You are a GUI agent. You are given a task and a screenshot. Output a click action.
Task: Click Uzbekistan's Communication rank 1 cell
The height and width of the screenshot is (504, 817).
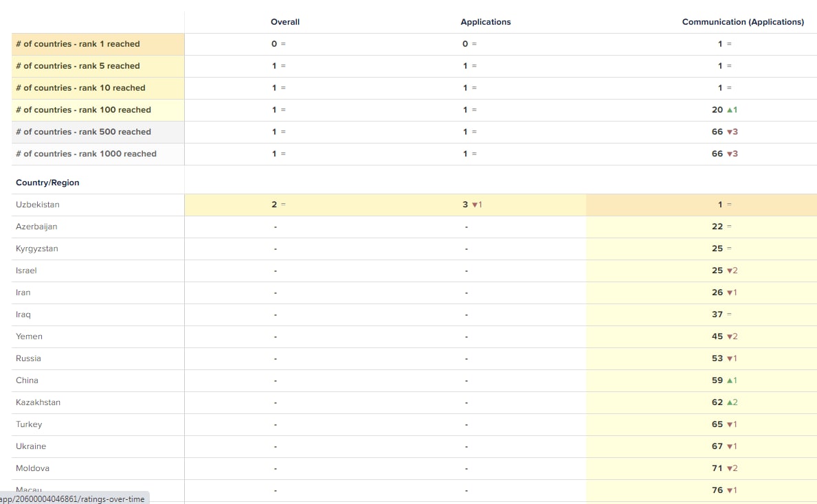pyautogui.click(x=725, y=205)
